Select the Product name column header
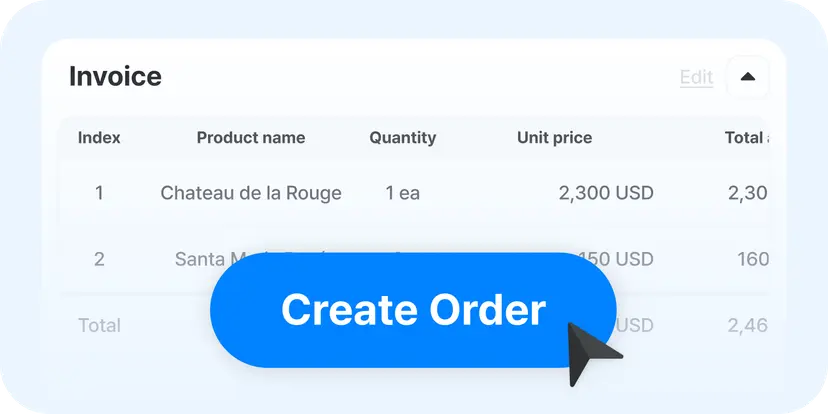The image size is (828, 414). pos(251,138)
